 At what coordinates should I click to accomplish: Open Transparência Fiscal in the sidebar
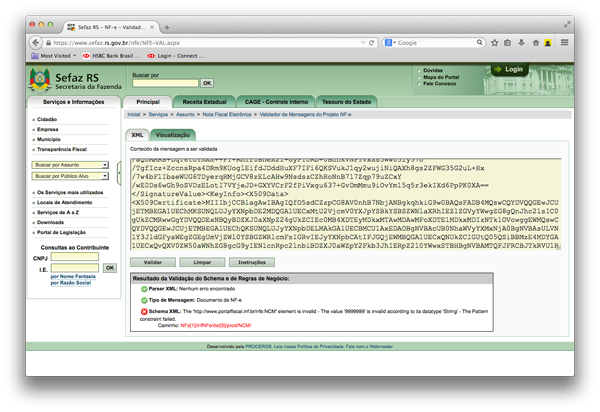[62, 149]
